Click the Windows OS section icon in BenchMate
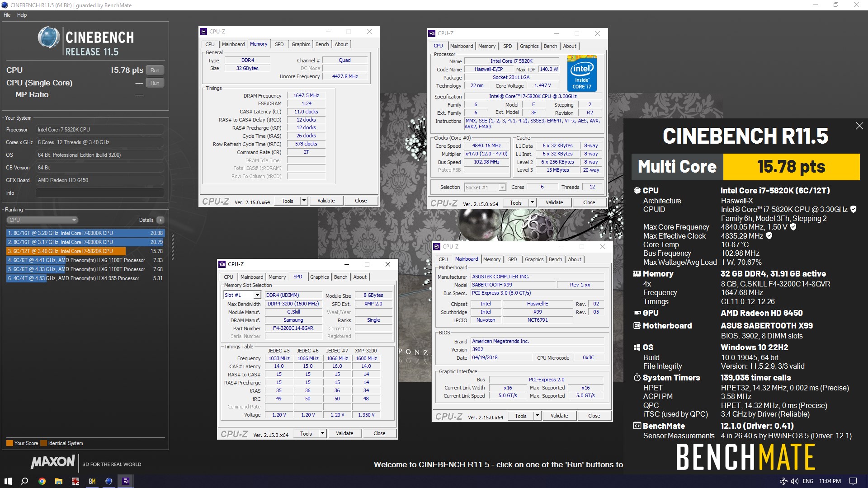Screen dimensions: 868x488 (x=637, y=347)
